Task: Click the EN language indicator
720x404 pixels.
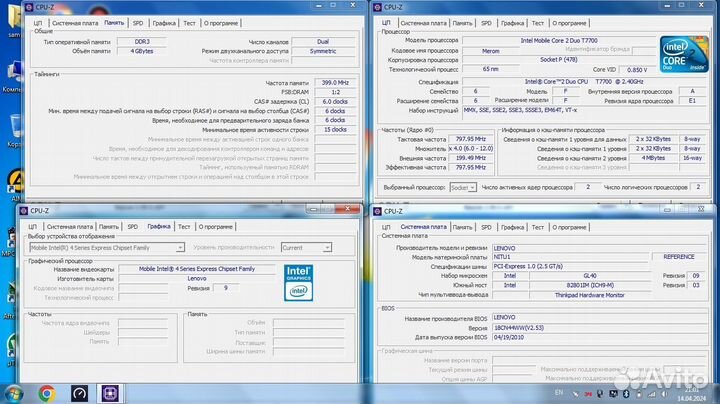Action: (x=559, y=393)
